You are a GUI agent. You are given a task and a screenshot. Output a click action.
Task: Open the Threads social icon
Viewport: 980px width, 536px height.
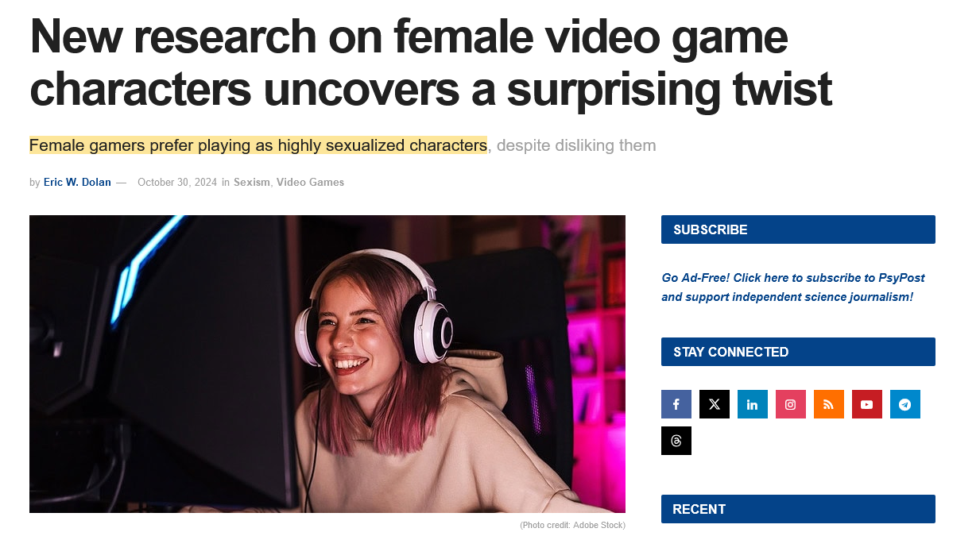676,441
